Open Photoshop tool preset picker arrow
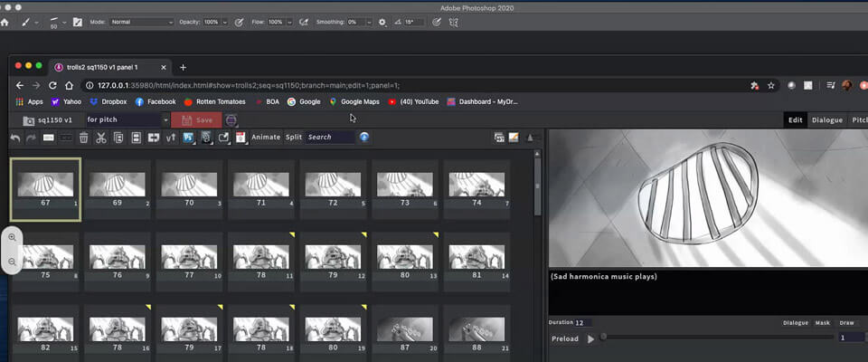The height and width of the screenshot is (362, 868). [x=36, y=23]
